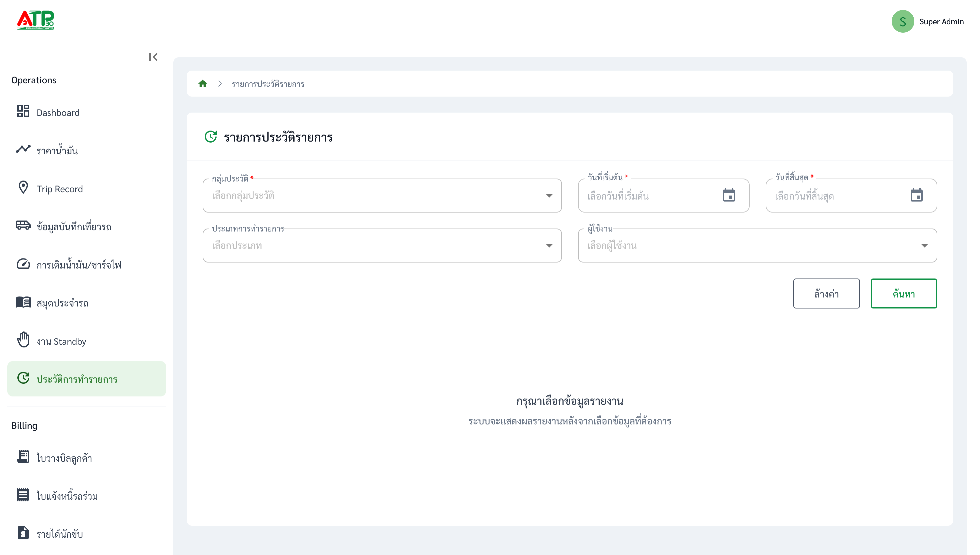Open the Super Admin avatar
Viewport: 980px width, 555px height.
[x=902, y=21]
